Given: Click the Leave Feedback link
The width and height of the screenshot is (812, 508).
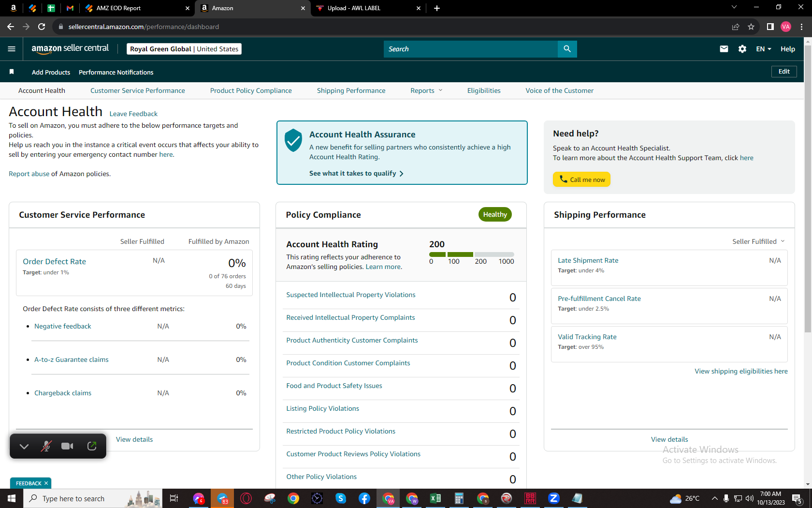Looking at the screenshot, I should pos(133,114).
